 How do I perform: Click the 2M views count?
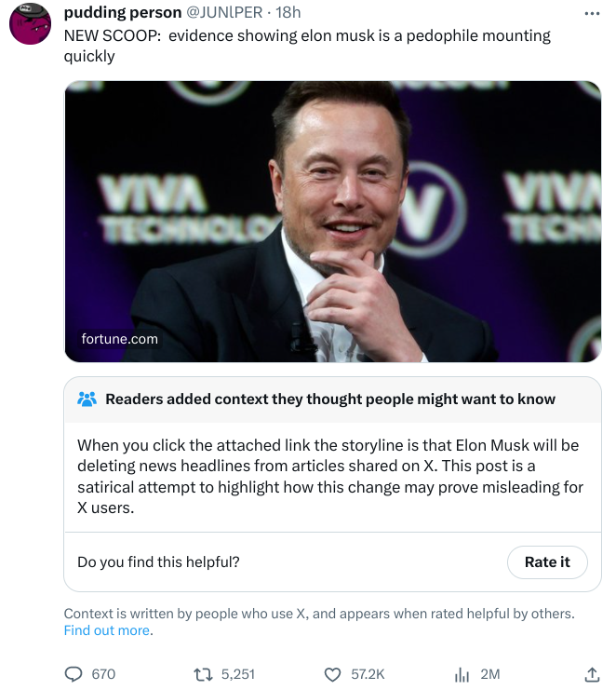pos(489,673)
